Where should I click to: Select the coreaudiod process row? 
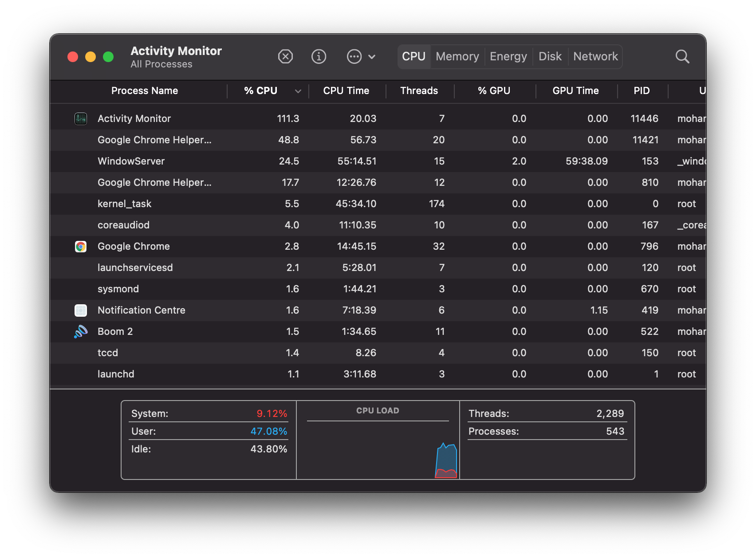click(x=378, y=225)
